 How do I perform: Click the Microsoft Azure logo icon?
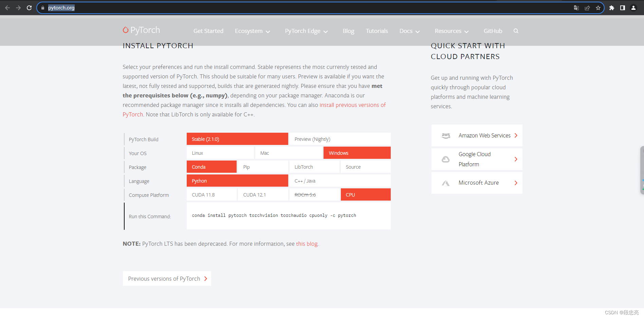click(x=446, y=183)
